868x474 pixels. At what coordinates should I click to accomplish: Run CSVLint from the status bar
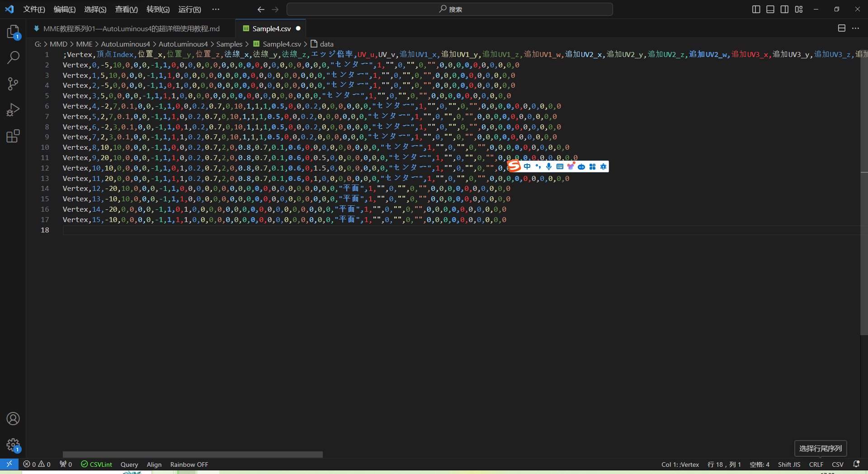[96, 464]
